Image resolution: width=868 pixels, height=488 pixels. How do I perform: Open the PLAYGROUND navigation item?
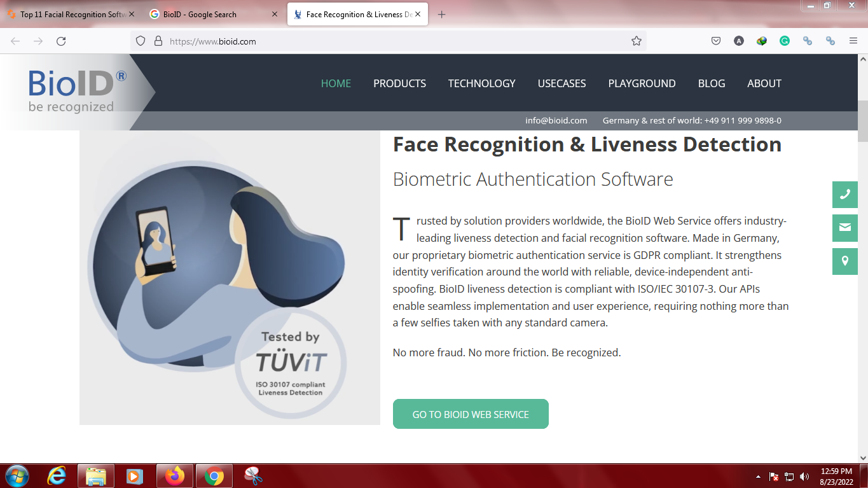(642, 83)
